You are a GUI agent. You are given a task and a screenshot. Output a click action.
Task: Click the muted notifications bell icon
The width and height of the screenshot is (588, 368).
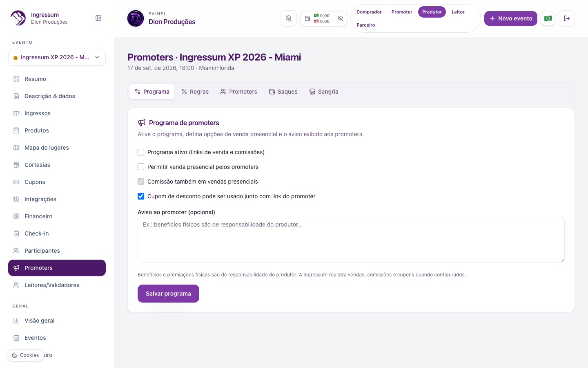tap(289, 18)
